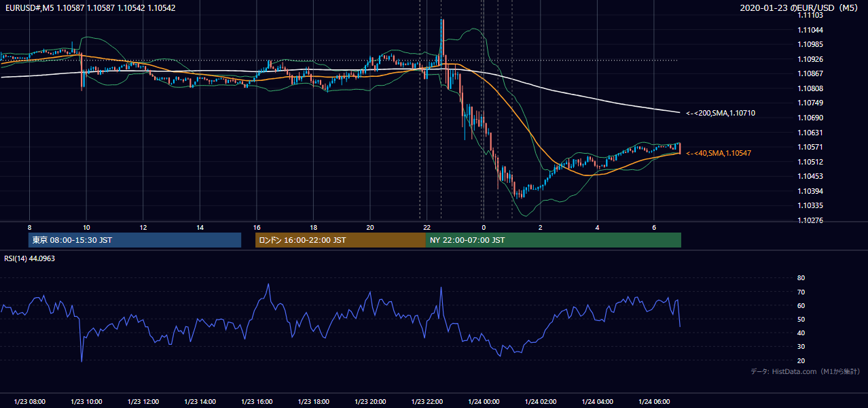Click the RSI 50 level label
This screenshot has width=868, height=408.
pyautogui.click(x=801, y=319)
